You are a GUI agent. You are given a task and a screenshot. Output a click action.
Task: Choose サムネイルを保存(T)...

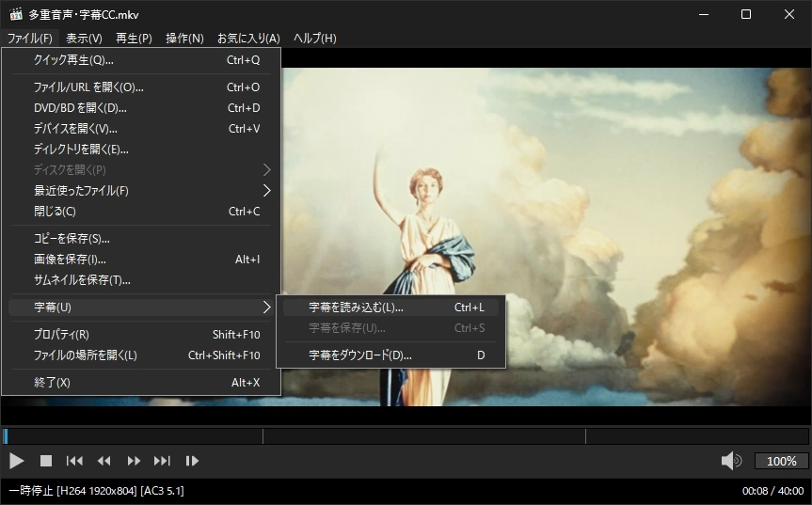pyautogui.click(x=141, y=280)
